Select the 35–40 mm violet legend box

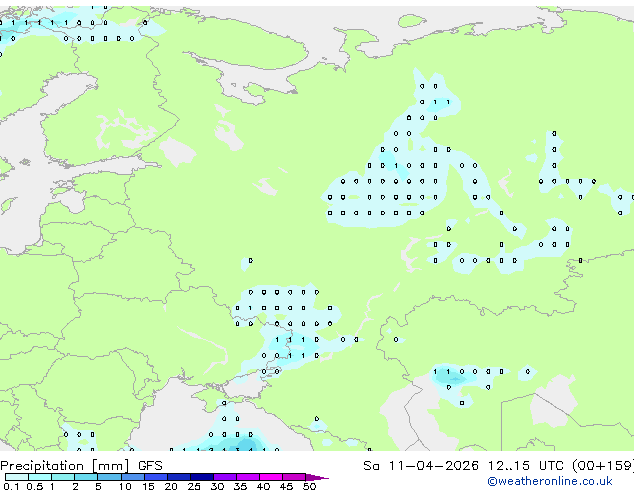247,477
